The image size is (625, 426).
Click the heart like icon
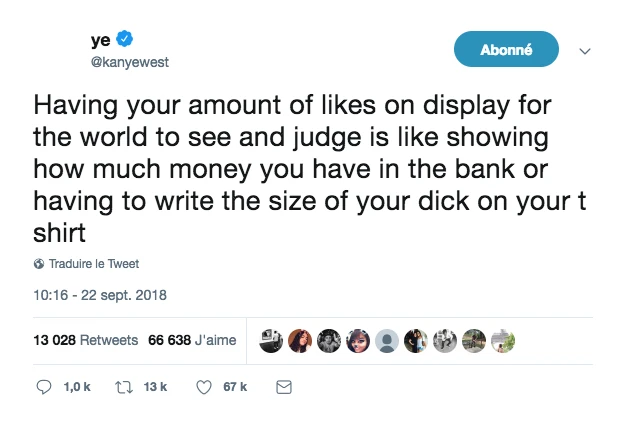click(204, 386)
